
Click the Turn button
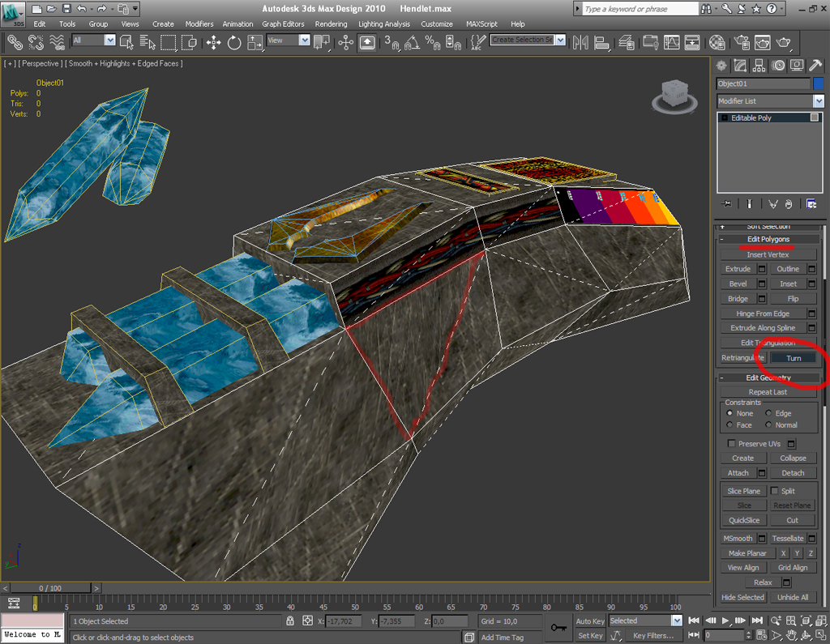coord(793,358)
